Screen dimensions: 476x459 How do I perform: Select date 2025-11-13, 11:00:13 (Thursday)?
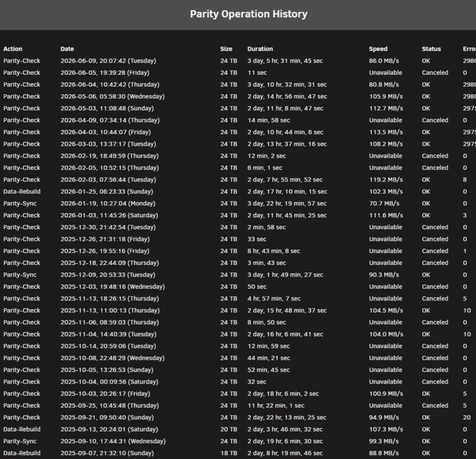(110, 310)
